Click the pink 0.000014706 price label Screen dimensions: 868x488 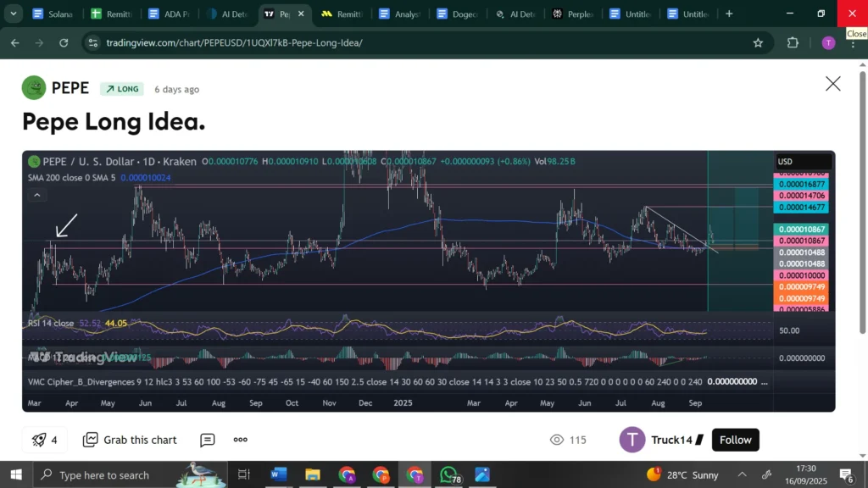[x=800, y=196]
